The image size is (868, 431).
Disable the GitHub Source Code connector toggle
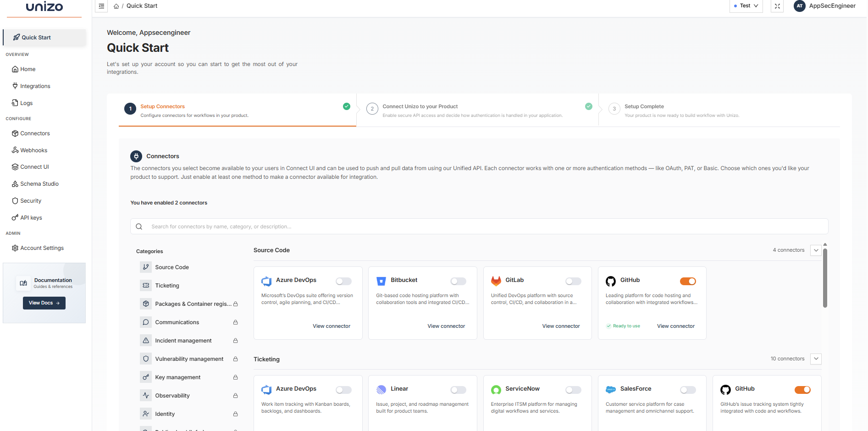[x=688, y=281]
